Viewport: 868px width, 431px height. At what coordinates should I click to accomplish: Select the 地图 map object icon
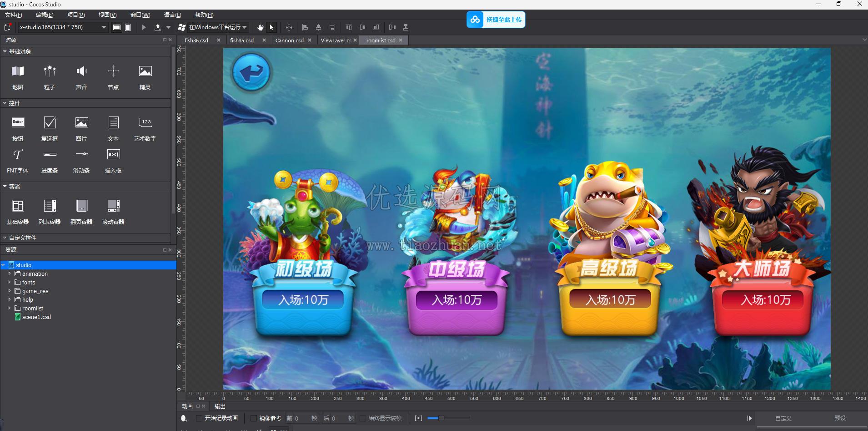pos(18,71)
